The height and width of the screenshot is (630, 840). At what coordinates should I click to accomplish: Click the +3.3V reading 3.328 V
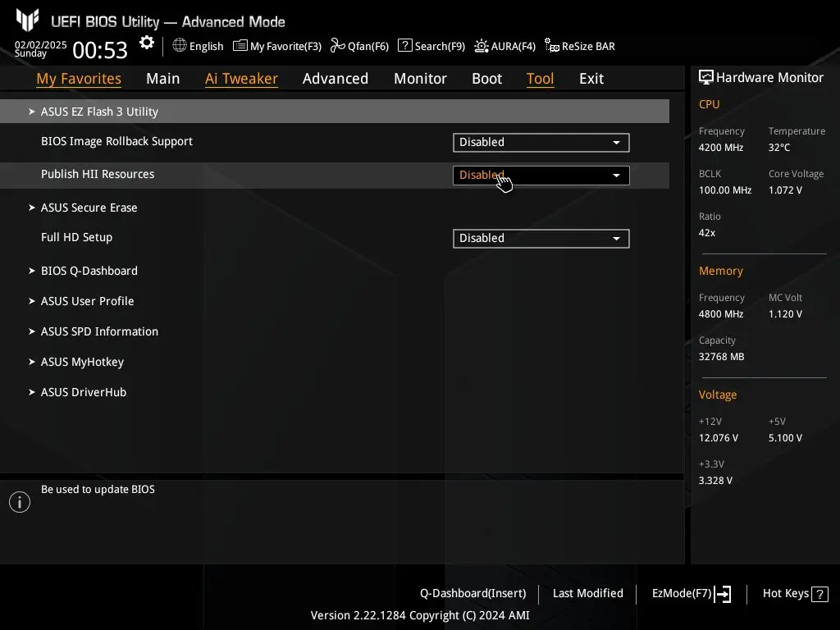pyautogui.click(x=715, y=481)
